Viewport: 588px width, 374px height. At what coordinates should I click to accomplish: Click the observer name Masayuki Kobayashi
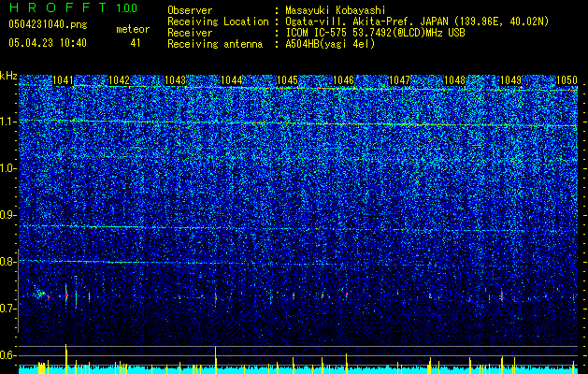pos(336,10)
